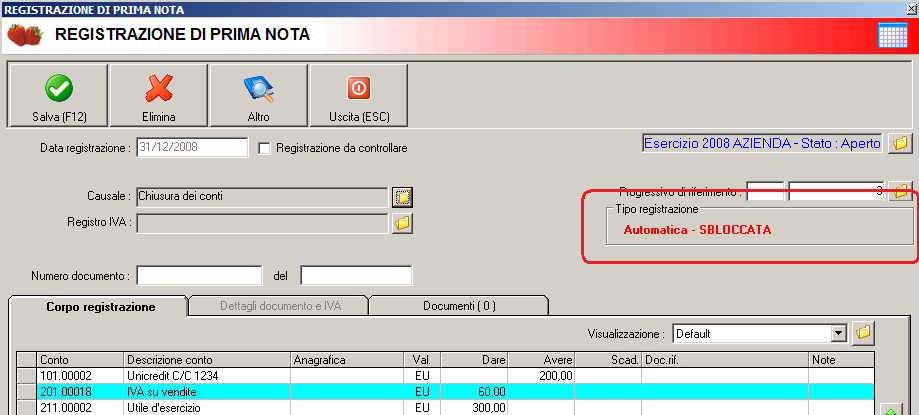
Task: Click the Descrizione conto column header
Action: point(207,359)
